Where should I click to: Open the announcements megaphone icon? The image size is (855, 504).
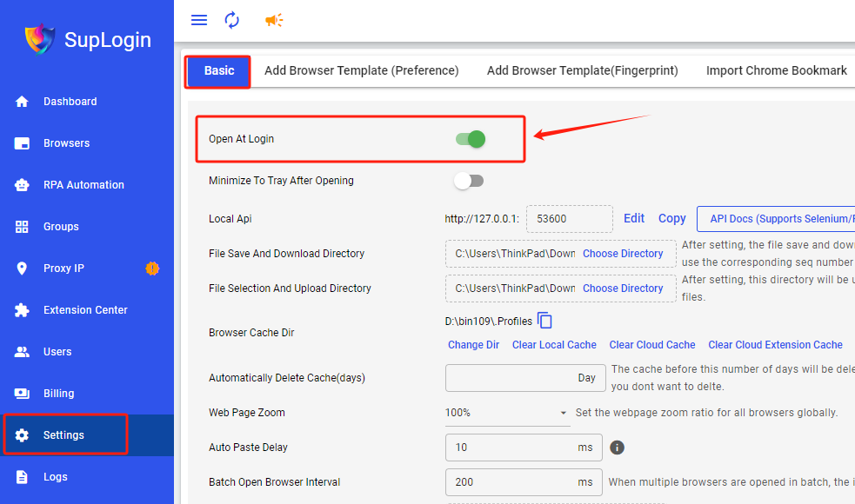click(274, 20)
